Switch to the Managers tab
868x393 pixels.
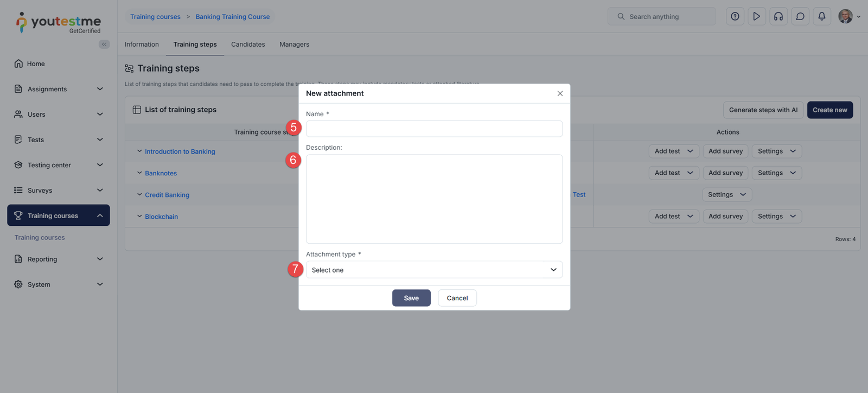[294, 45]
